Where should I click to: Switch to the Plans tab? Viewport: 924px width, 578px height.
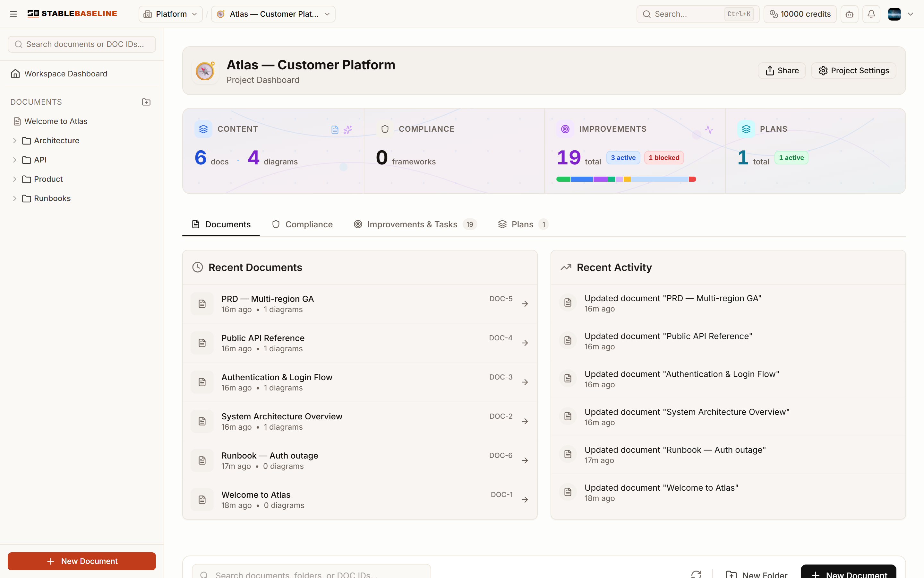point(523,224)
